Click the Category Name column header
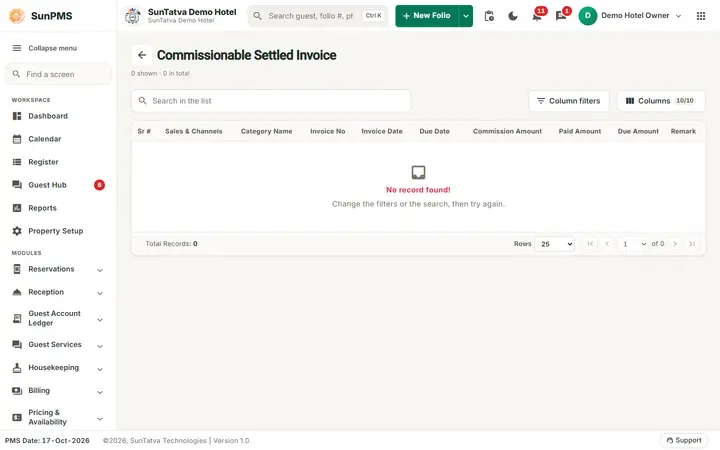Screen dimensions: 720x450 pyautogui.click(x=266, y=131)
